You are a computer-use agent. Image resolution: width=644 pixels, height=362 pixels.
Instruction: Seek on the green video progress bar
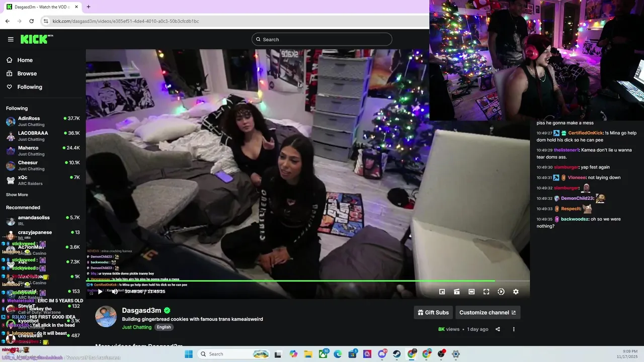point(307,281)
